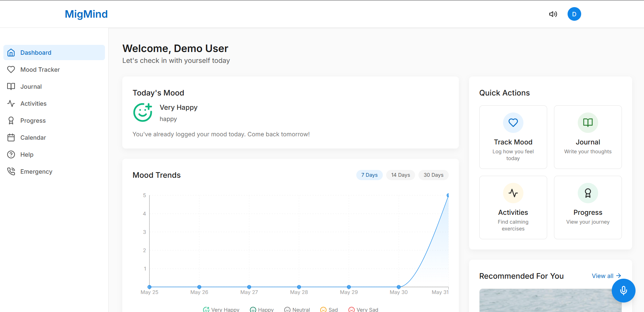Select the 14 Days trend range
Image resolution: width=644 pixels, height=312 pixels.
tap(400, 175)
